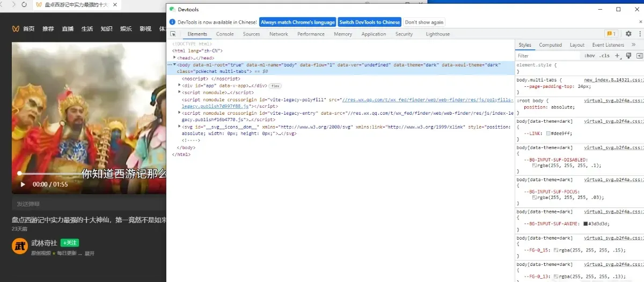
Task: Expand the video description with 展开
Action: point(90,253)
